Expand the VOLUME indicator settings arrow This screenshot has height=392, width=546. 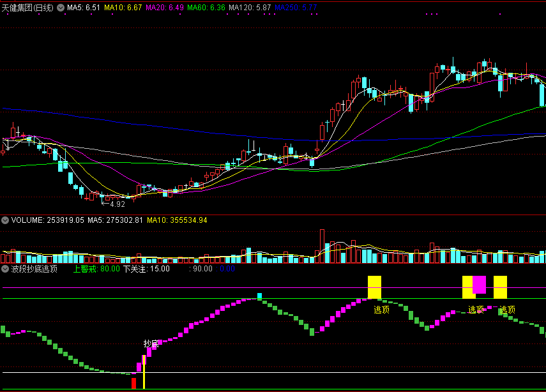click(5, 220)
